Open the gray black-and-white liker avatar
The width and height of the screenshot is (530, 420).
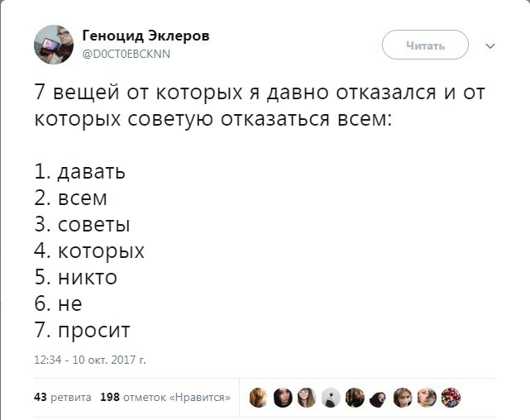(x=331, y=397)
